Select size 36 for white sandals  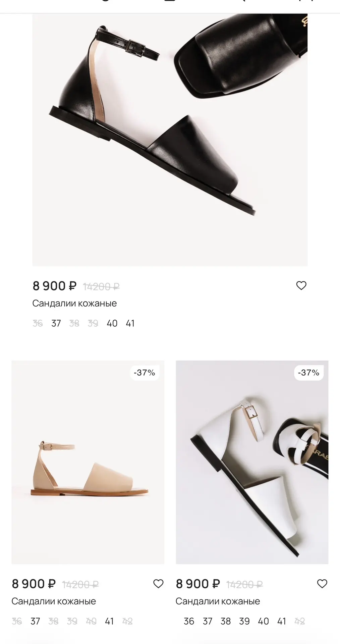coord(189,621)
